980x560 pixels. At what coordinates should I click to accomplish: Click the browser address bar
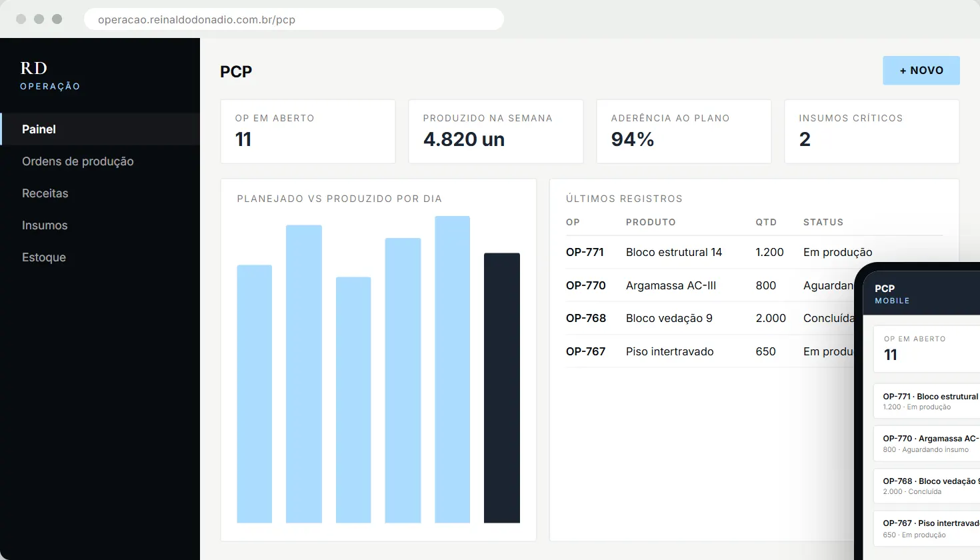294,19
